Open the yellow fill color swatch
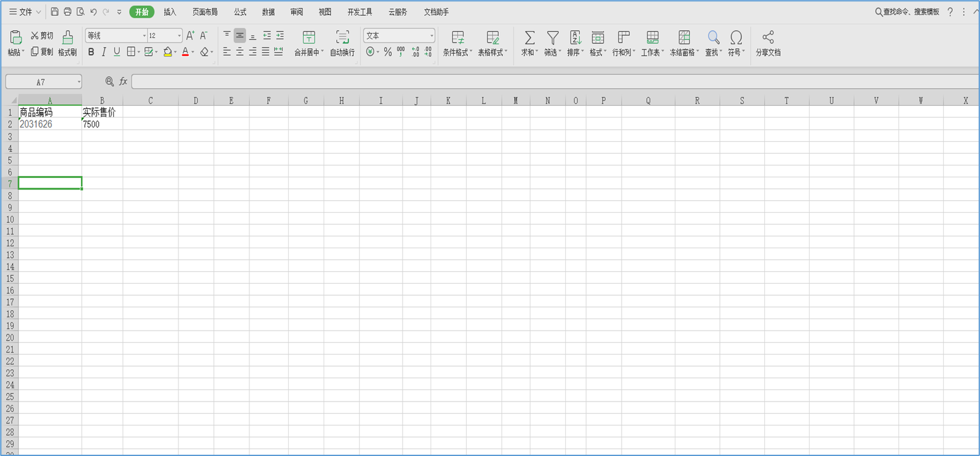This screenshot has width=980, height=456. click(167, 52)
